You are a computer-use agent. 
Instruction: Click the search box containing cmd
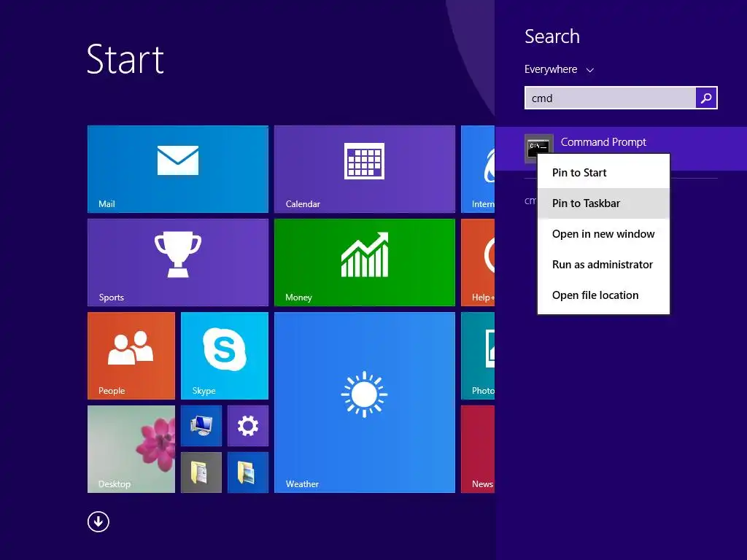610,98
